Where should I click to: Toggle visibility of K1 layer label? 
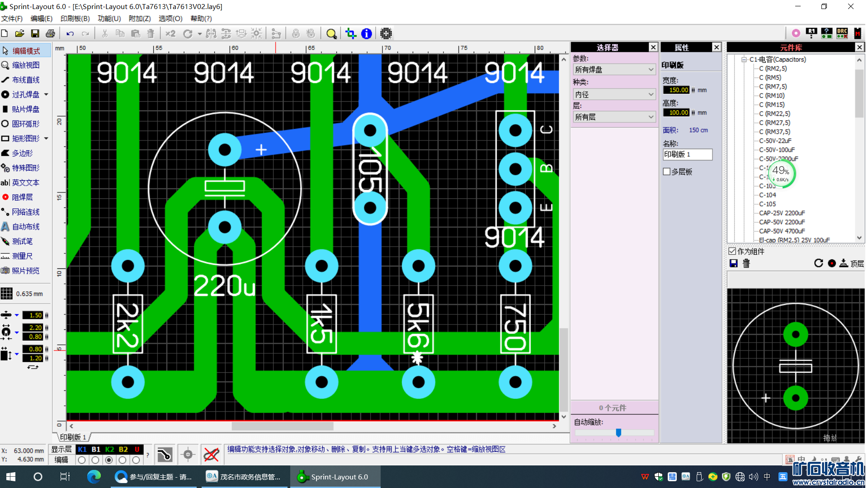[82, 450]
